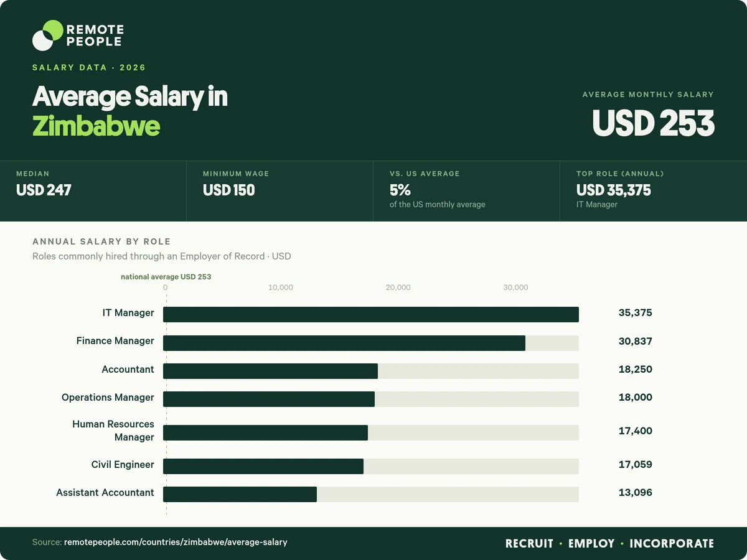Click the '17,400' bar value
The height and width of the screenshot is (560, 747).
tap(636, 431)
